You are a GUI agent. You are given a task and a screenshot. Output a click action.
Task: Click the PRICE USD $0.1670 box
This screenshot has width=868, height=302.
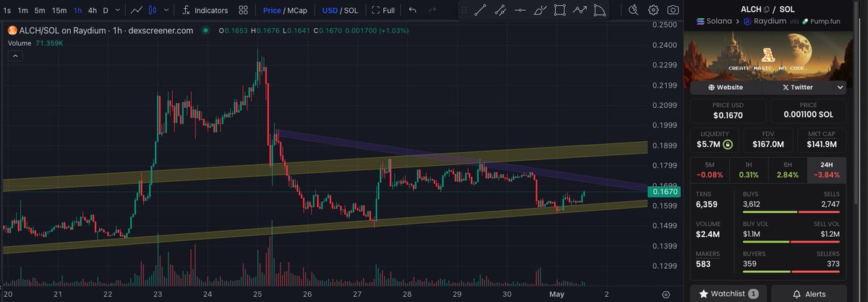click(728, 110)
